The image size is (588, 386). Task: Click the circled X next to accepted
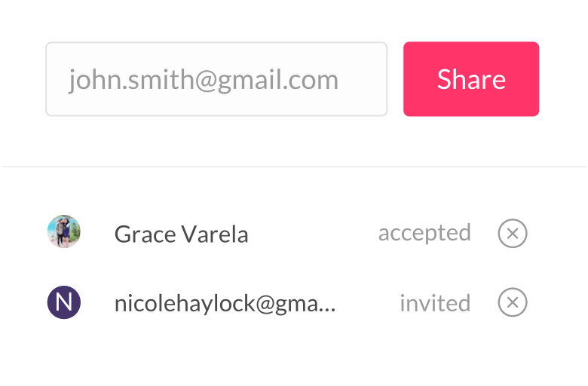coord(513,233)
